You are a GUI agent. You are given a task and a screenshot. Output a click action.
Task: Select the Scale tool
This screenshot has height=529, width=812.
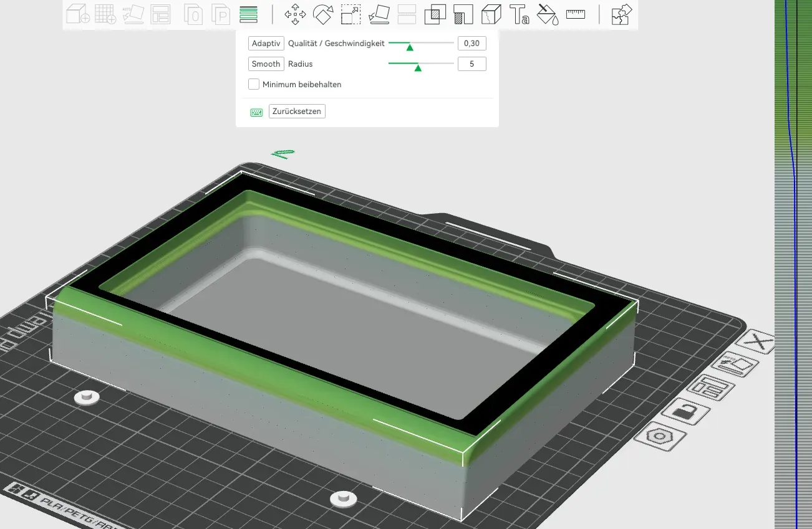(351, 14)
